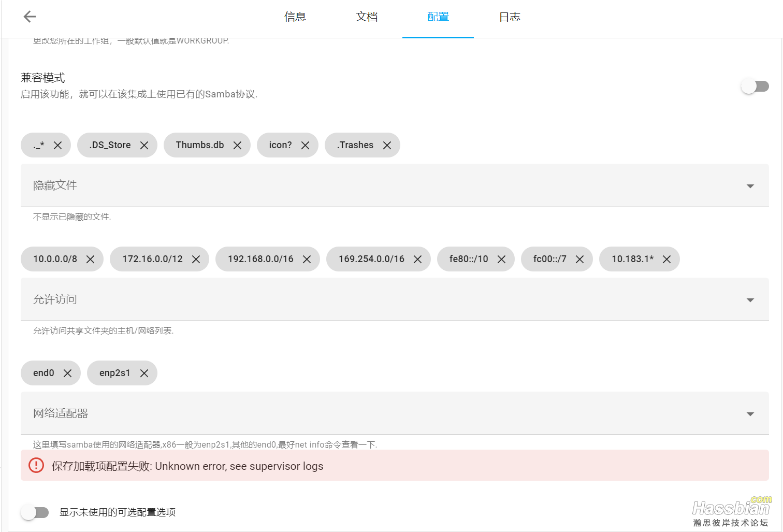Click into the 隐藏文件 input field

(x=395, y=185)
